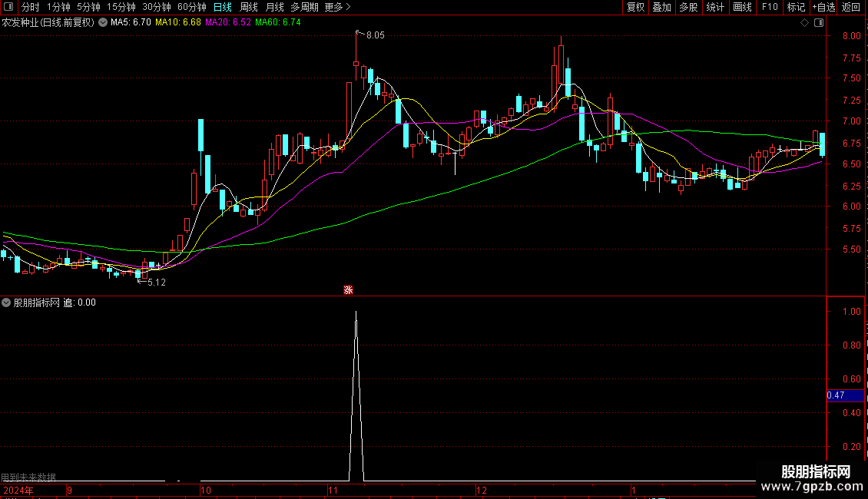Switch to 月线 monthly chart
Viewport: 868px width, 499px height.
274,7
